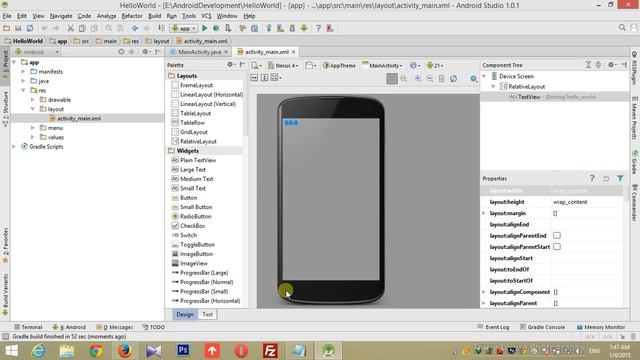Expand layout:margin property
This screenshot has height=360, width=640.
click(484, 213)
